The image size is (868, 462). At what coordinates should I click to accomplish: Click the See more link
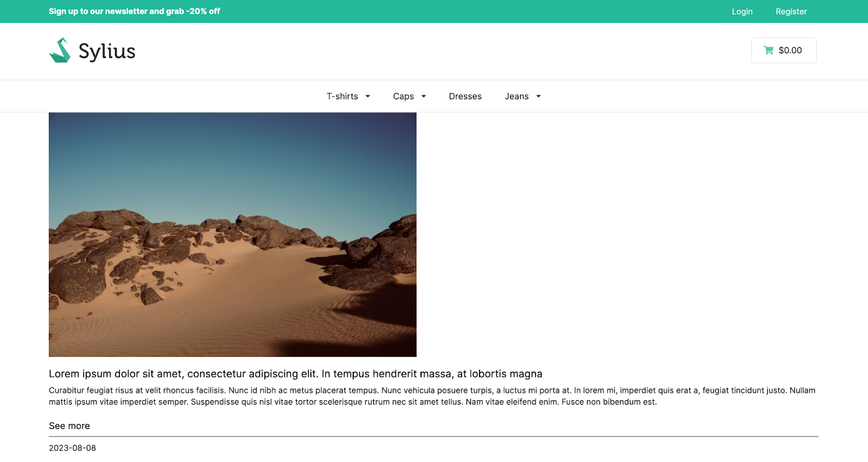69,426
